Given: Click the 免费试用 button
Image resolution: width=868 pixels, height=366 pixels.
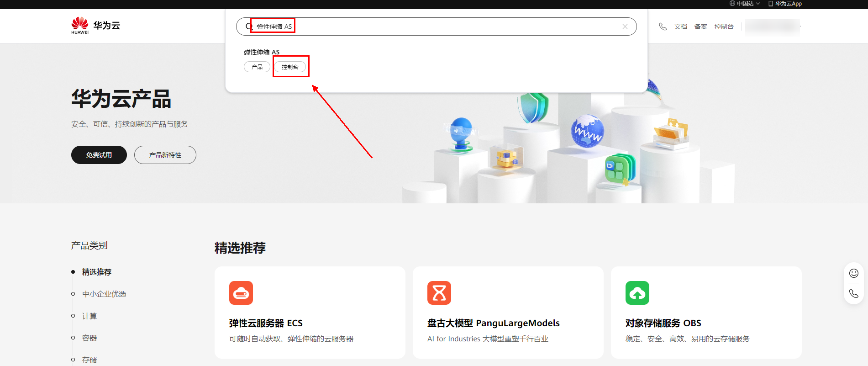Looking at the screenshot, I should (x=99, y=155).
